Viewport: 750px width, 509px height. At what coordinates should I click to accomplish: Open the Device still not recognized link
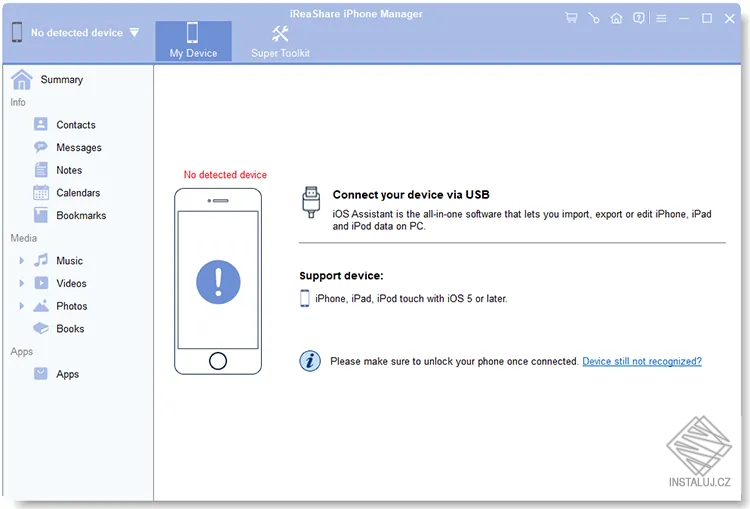[x=642, y=361]
